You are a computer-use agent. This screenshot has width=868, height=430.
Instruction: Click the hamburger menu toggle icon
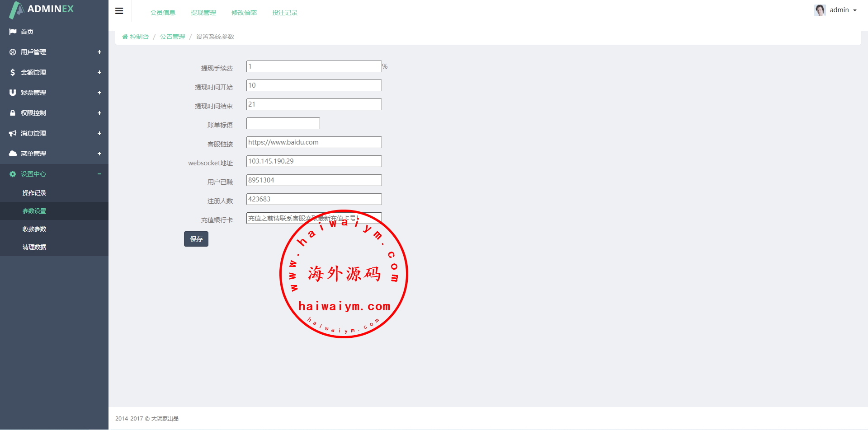point(119,11)
